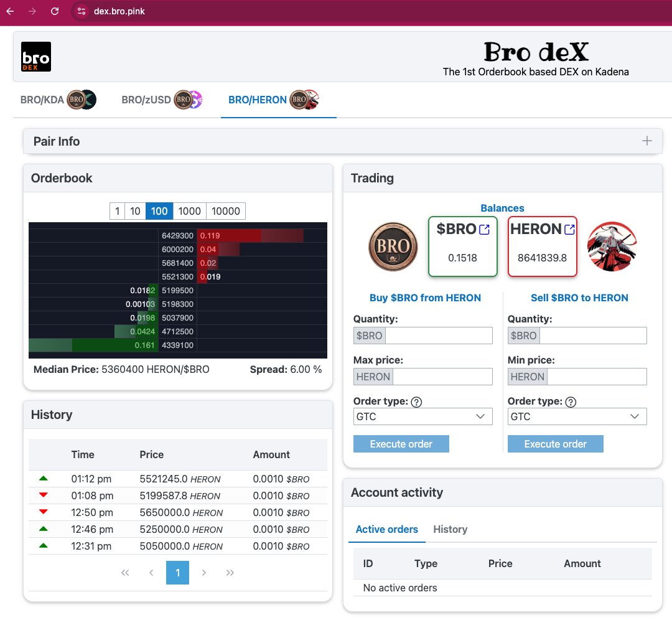Set orderbook grouping to 100
672x620 pixels.
pyautogui.click(x=159, y=211)
